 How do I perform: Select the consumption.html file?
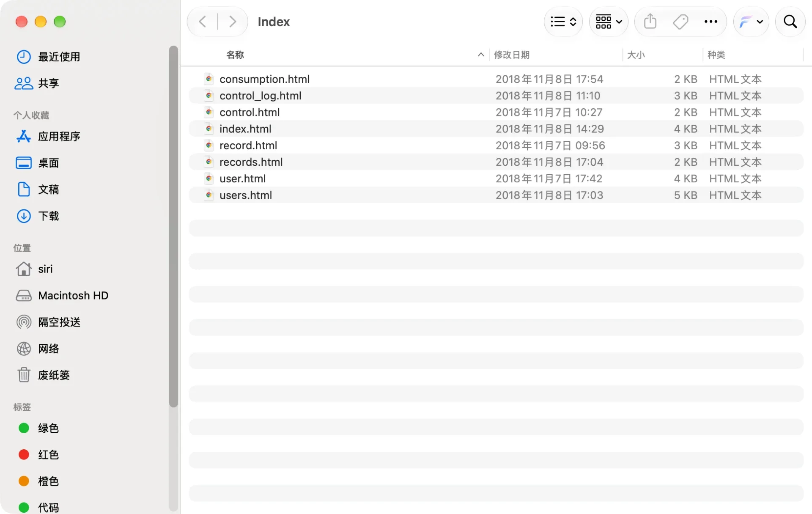pos(496,79)
